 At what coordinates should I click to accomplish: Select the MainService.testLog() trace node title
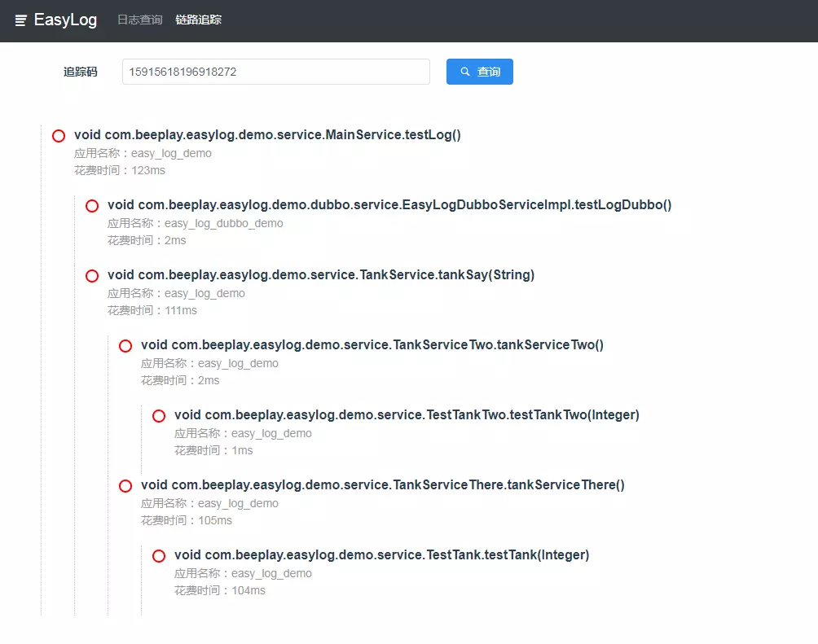pyautogui.click(x=267, y=135)
